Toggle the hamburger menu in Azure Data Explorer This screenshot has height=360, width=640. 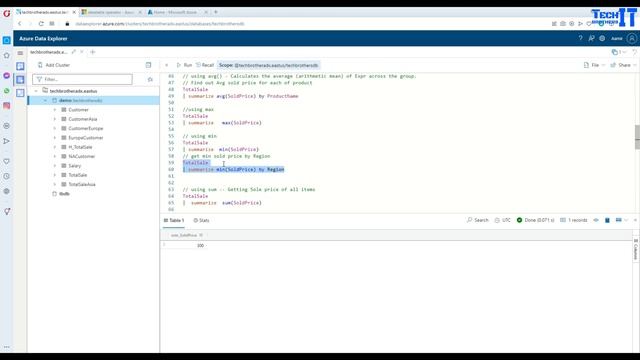20,53
